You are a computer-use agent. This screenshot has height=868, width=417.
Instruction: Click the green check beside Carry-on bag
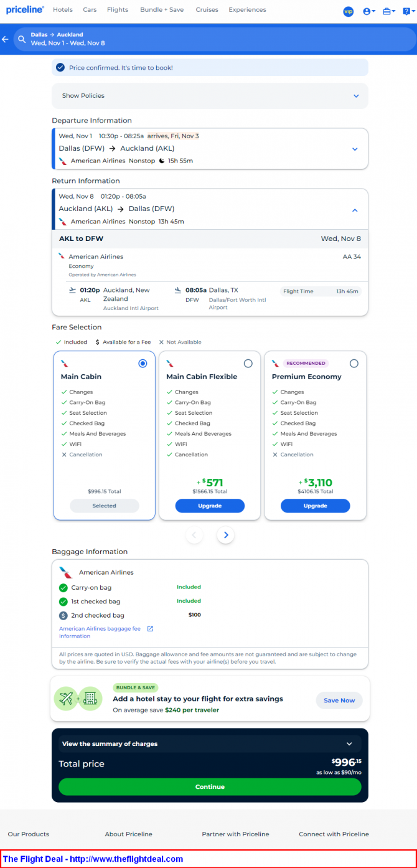[x=63, y=588]
